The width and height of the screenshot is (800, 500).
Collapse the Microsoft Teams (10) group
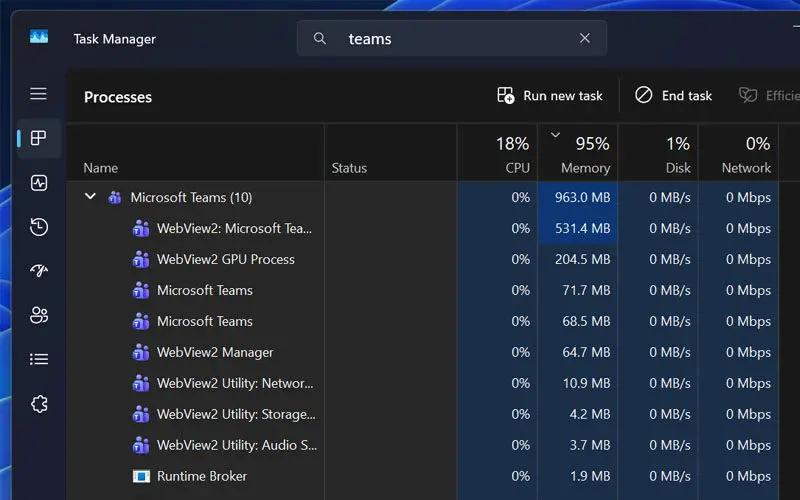[x=90, y=196]
